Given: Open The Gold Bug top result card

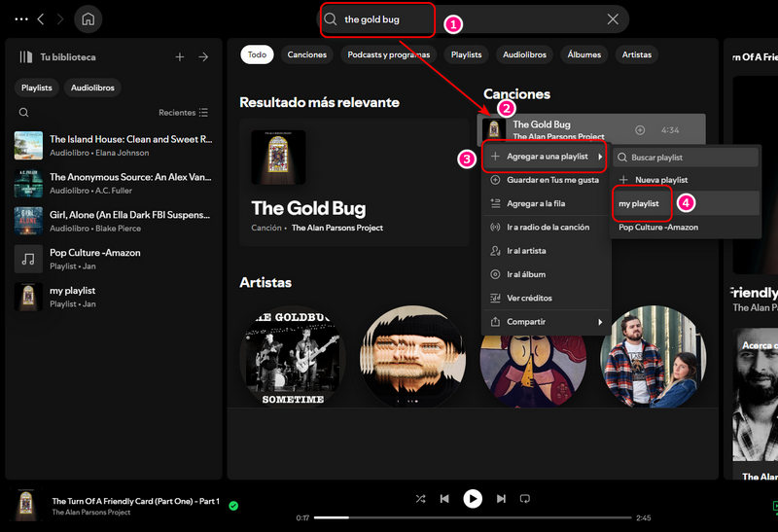Looking at the screenshot, I should point(354,182).
